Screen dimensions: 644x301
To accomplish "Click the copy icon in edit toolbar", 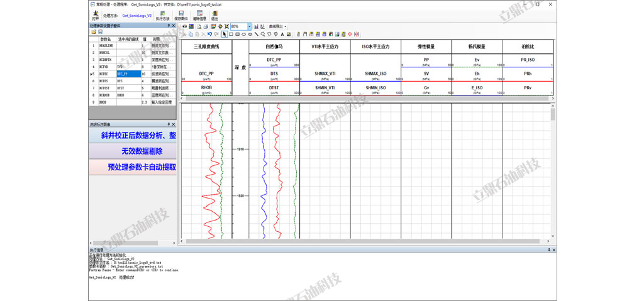I will click(191, 34).
